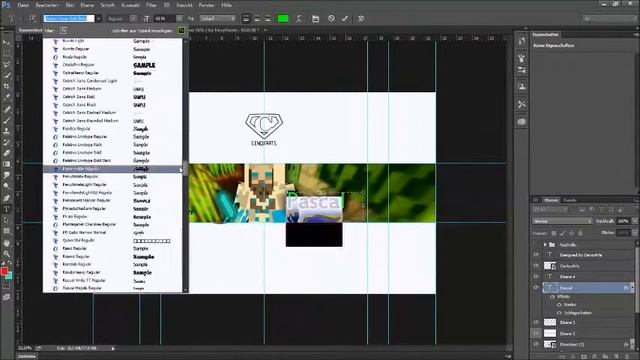Add layer style via fx icon at panel bottom
Viewport: 640px width, 360px height.
(573, 356)
